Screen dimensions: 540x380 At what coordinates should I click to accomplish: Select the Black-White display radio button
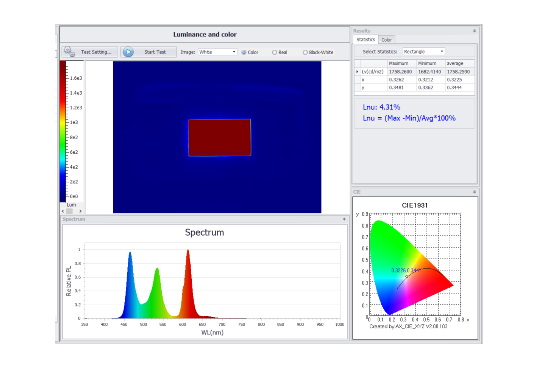click(x=305, y=52)
